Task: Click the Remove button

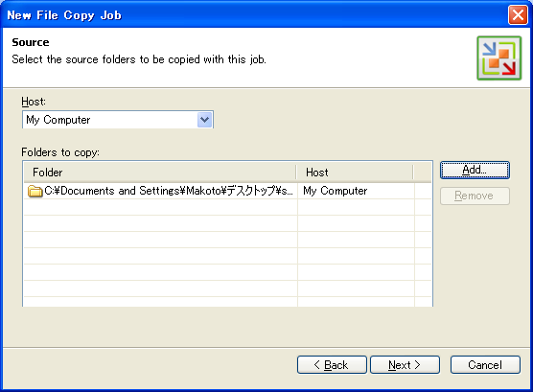Action: 475,196
